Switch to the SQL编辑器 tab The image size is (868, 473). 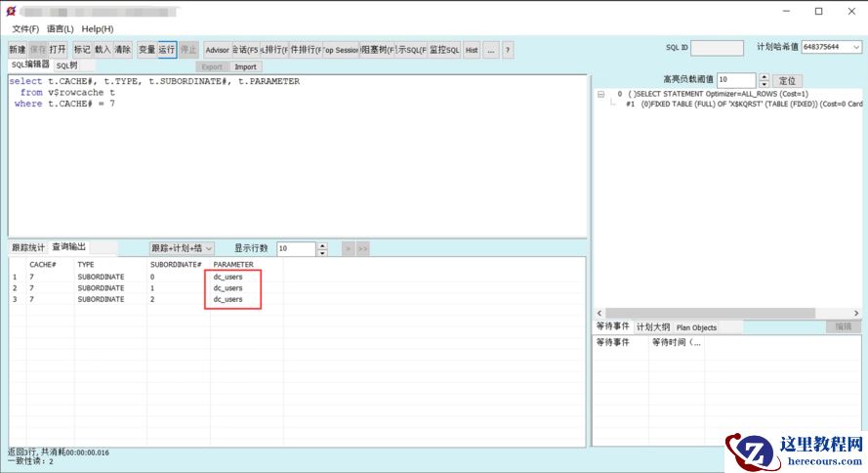click(x=30, y=64)
